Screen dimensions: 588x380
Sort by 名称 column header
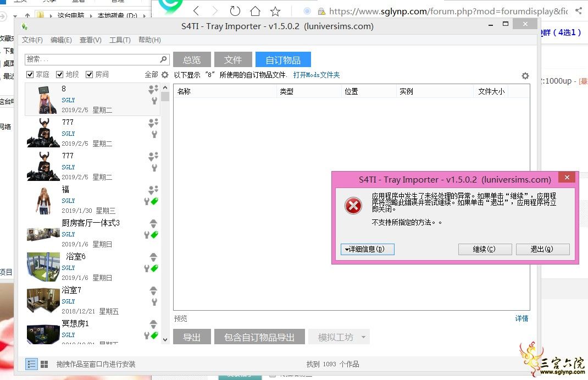tap(225, 91)
